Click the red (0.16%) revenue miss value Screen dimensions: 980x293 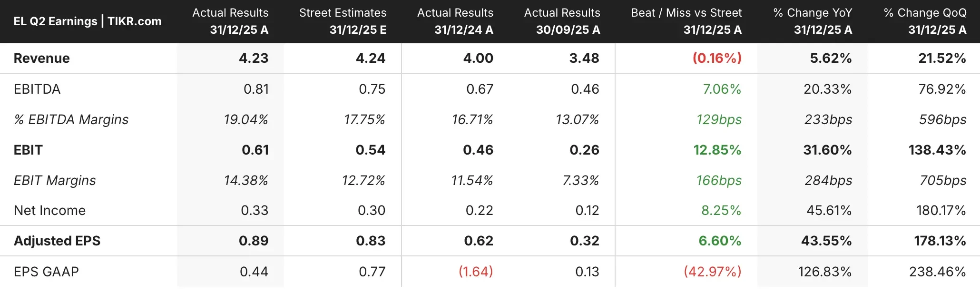click(x=717, y=58)
